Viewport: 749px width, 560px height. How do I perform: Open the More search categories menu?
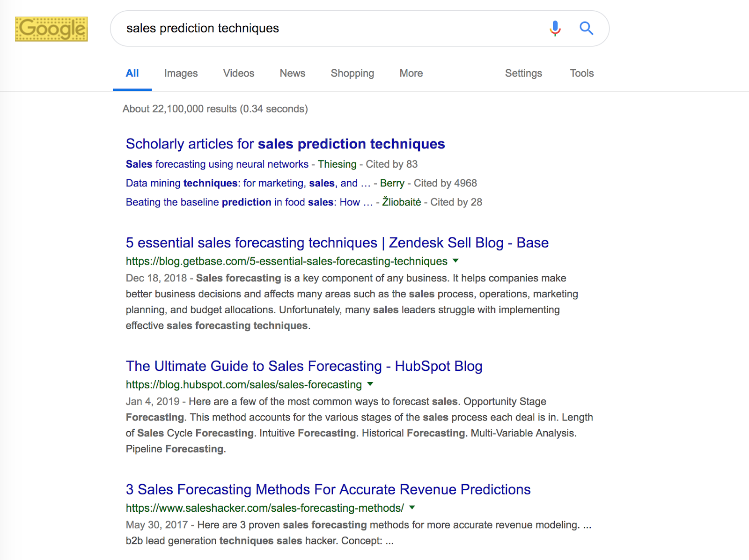coord(411,73)
